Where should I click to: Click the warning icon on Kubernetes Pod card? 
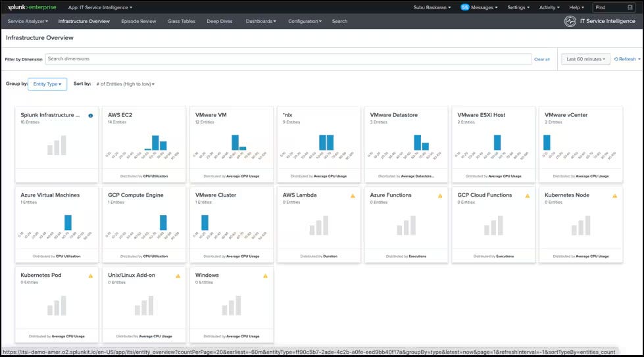tap(91, 275)
